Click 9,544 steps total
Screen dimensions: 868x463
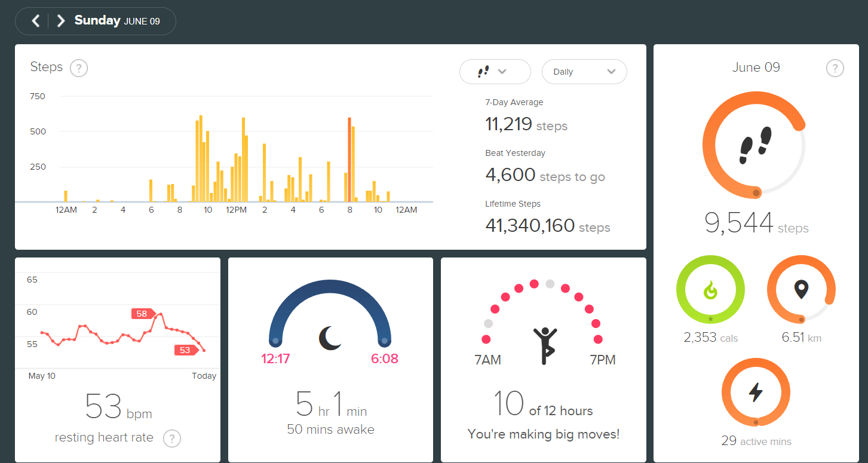[x=756, y=223]
